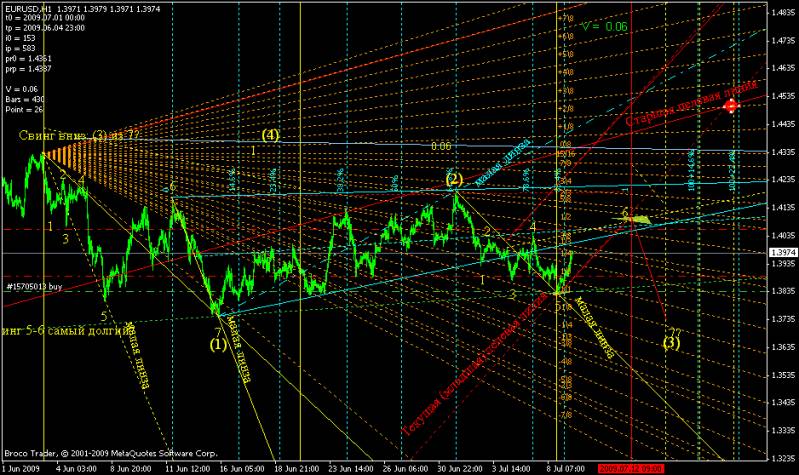Viewport: 799px width, 475px height.
Task: Click the '1 Jun 2009' time axis label
Action: coord(21,468)
